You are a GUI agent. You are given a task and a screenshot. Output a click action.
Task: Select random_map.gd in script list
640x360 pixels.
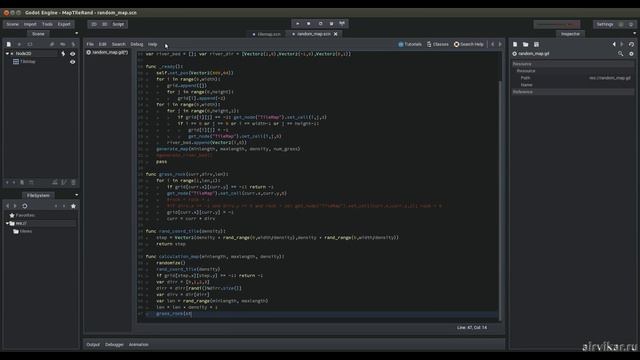[x=107, y=52]
